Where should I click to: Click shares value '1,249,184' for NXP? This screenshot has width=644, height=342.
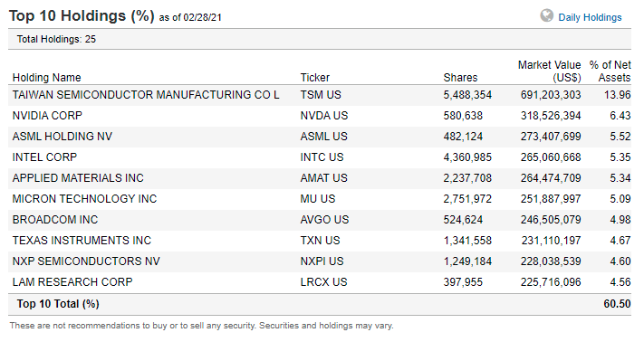coord(467,261)
